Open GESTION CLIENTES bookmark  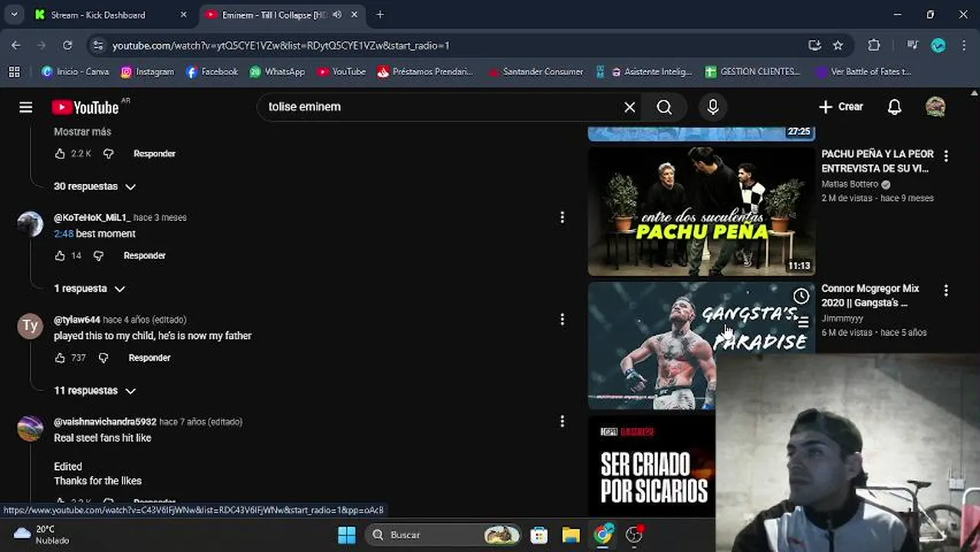click(x=753, y=71)
